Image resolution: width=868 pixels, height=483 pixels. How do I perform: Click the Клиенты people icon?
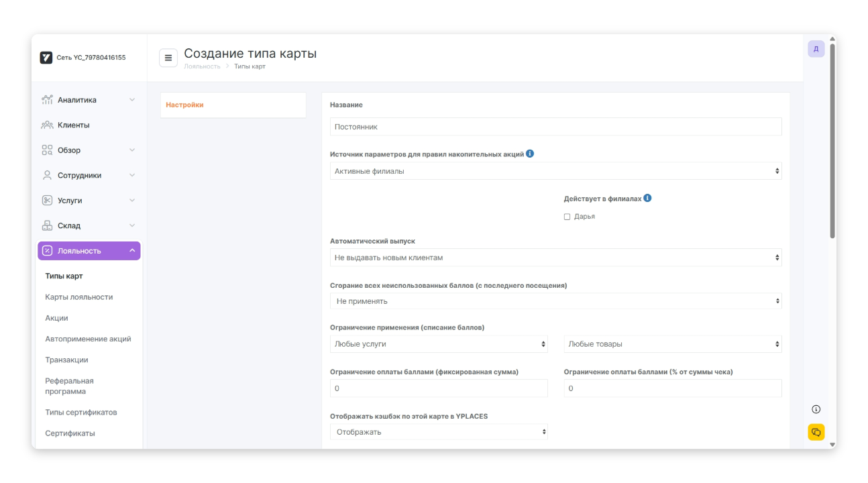(x=47, y=125)
